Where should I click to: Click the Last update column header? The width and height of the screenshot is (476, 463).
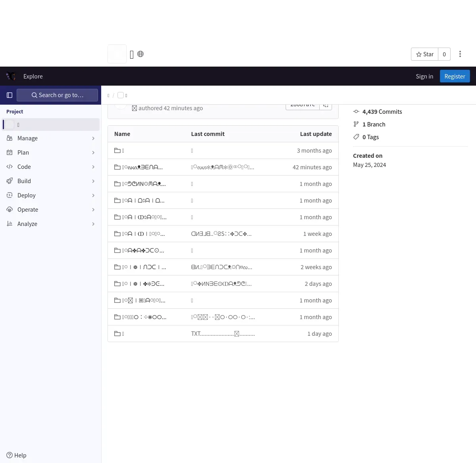(x=316, y=134)
